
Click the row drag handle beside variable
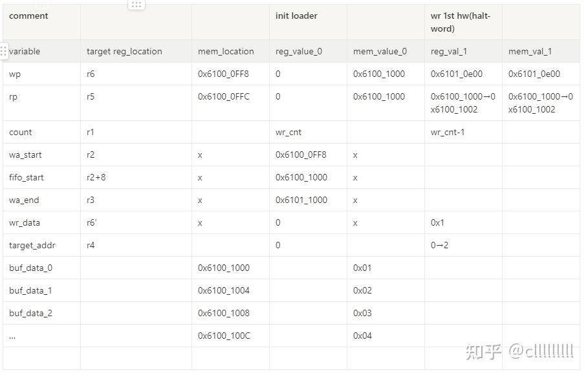pos(3,50)
